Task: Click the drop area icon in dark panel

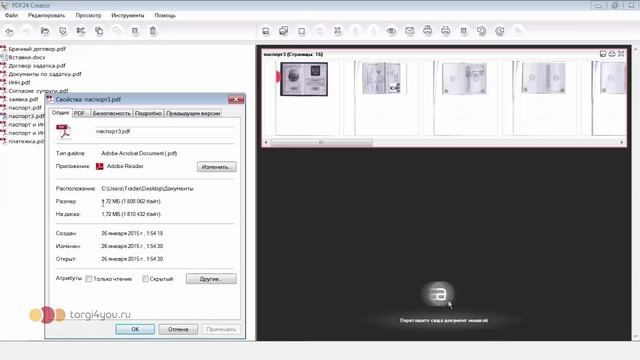Action: pos(437,293)
